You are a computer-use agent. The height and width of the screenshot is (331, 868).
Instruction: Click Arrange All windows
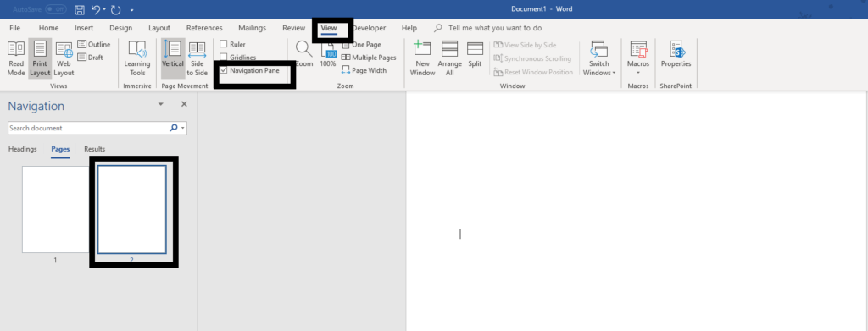pos(449,58)
